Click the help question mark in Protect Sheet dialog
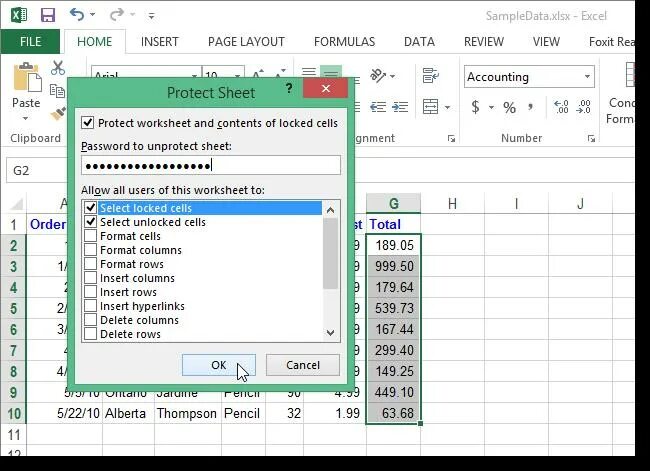 click(x=289, y=88)
